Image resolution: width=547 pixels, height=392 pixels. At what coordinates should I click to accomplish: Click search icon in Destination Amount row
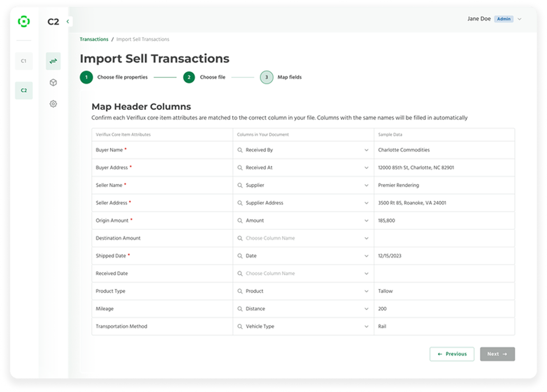(240, 238)
